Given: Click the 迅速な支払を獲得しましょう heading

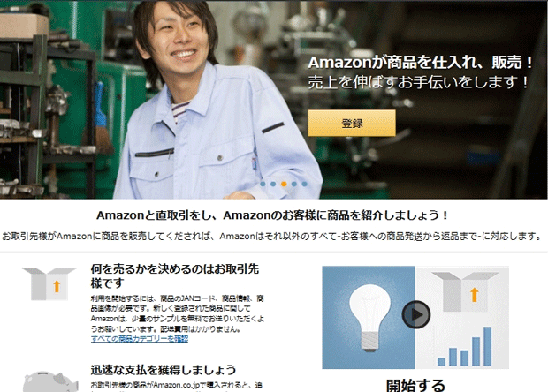Looking at the screenshot, I should click(164, 370).
